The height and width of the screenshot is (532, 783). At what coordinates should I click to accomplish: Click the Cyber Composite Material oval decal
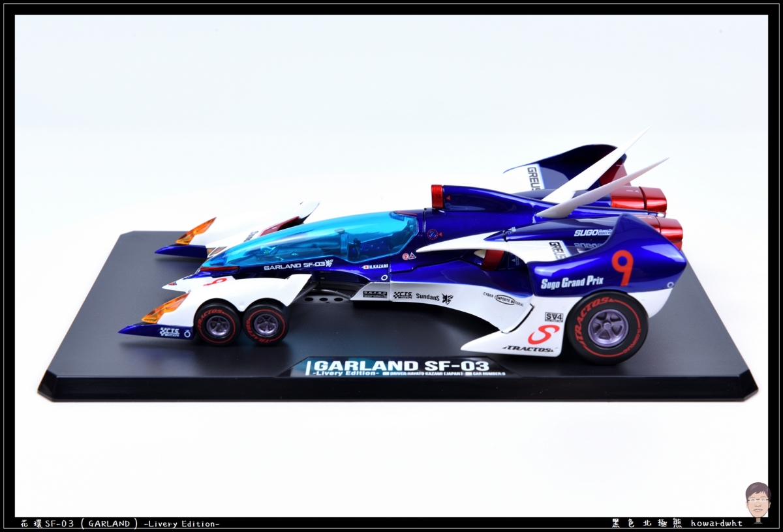tap(508, 299)
